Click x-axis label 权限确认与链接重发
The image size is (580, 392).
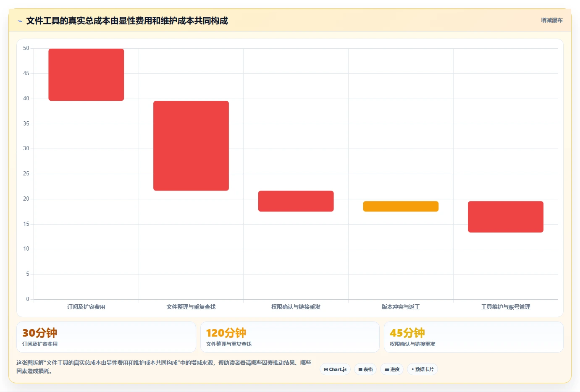pyautogui.click(x=296, y=307)
